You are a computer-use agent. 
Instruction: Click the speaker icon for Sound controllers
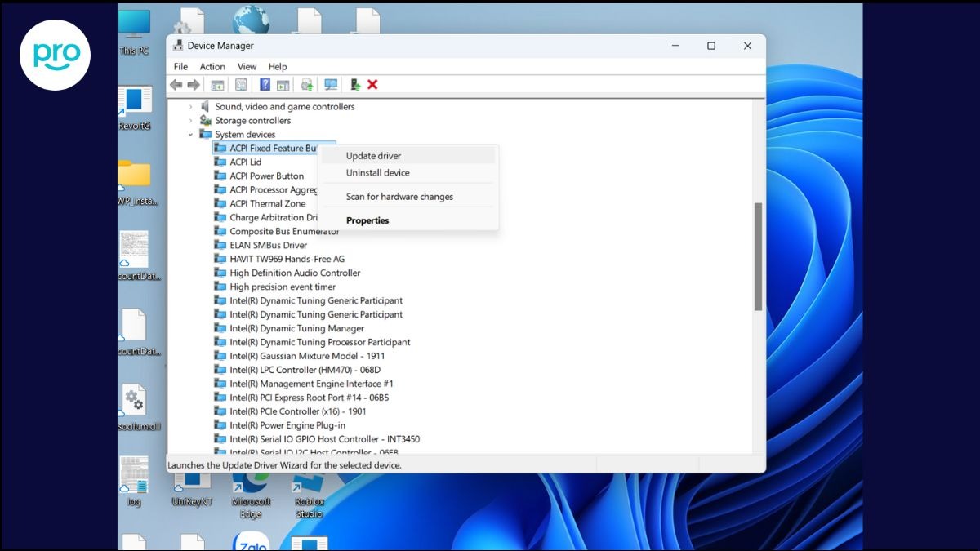(x=205, y=107)
